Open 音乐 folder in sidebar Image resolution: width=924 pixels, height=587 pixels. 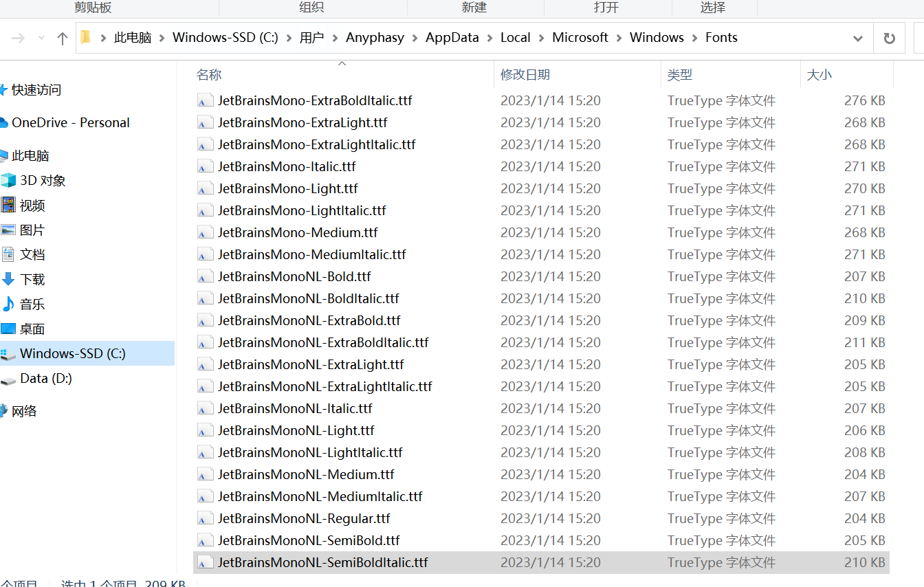tap(32, 304)
